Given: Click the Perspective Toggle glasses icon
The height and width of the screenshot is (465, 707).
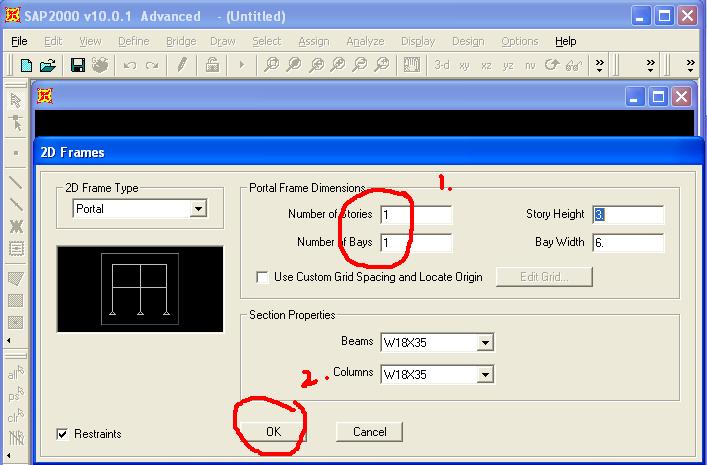Looking at the screenshot, I should [x=574, y=66].
